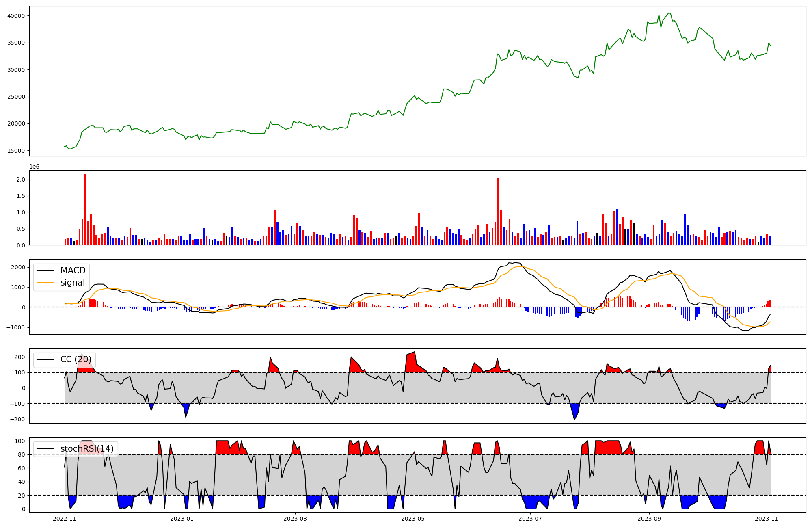
Task: Click the 40000 price axis tick label
Action: tap(16, 16)
